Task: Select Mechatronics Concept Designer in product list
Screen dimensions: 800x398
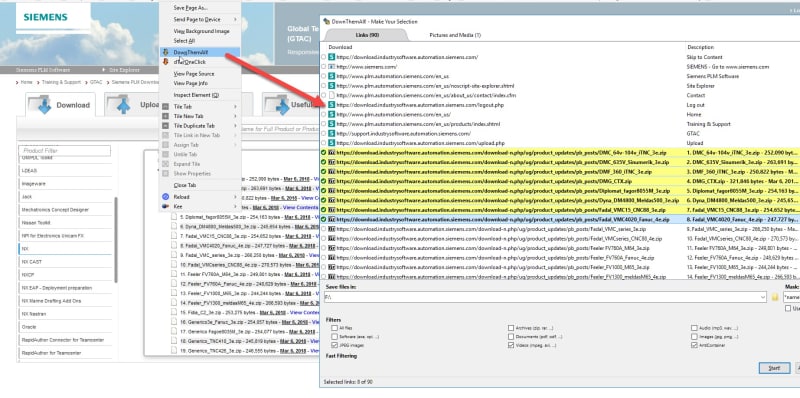Action: 65,210
